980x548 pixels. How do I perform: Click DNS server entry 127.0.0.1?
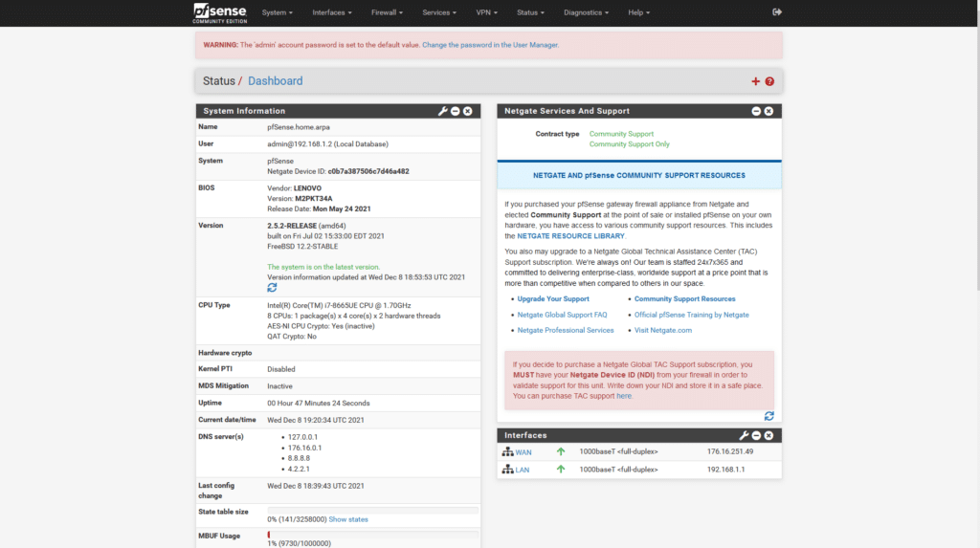(302, 437)
